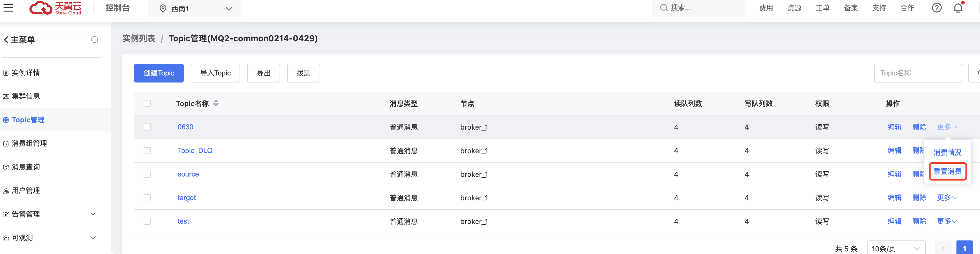
Task: Click the Topic名称 search input field
Action: click(918, 73)
